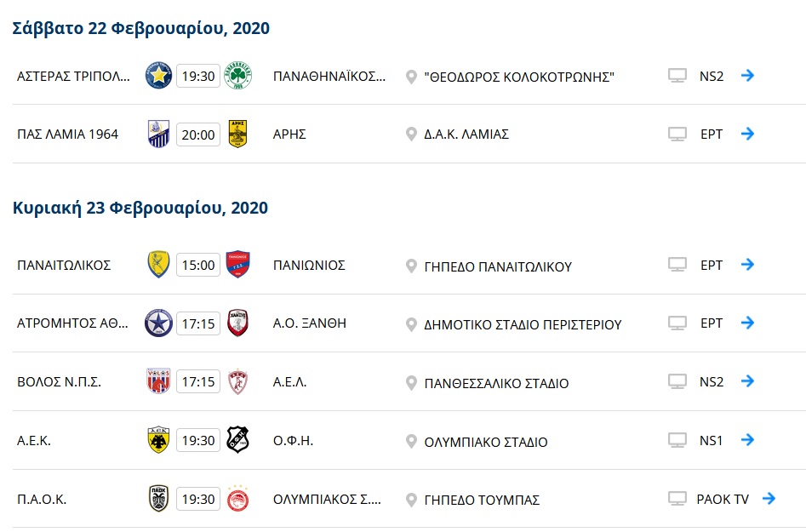Open details arrow for PAOK TV match
The image size is (806, 532).
pos(769,499)
